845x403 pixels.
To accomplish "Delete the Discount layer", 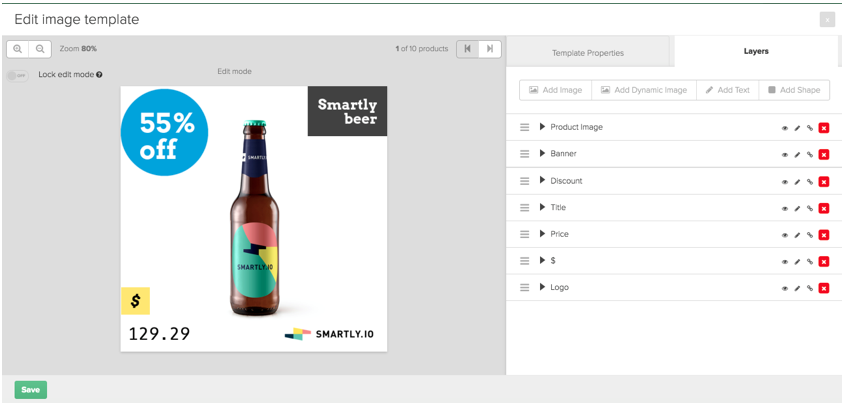I will coord(823,182).
